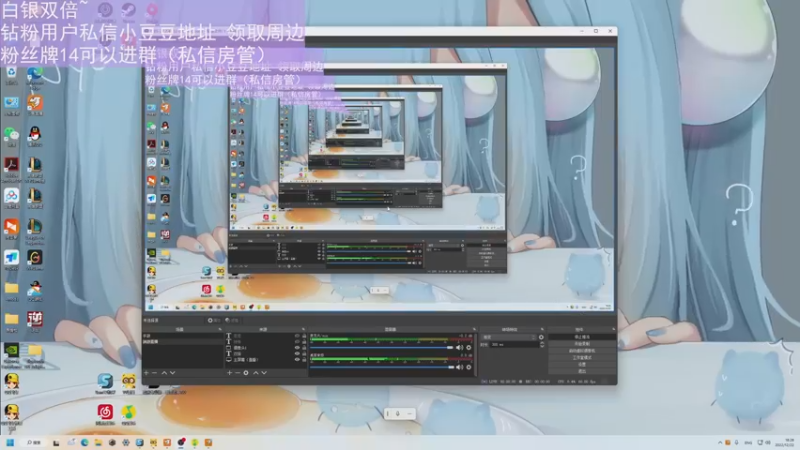This screenshot has width=800, height=450.
Task: Select the image source row
Action: 266,347
